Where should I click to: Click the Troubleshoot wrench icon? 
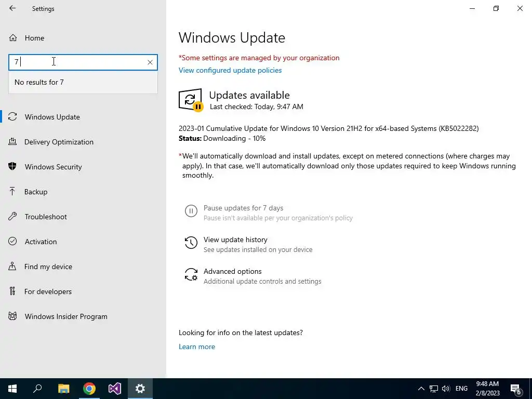tap(12, 217)
